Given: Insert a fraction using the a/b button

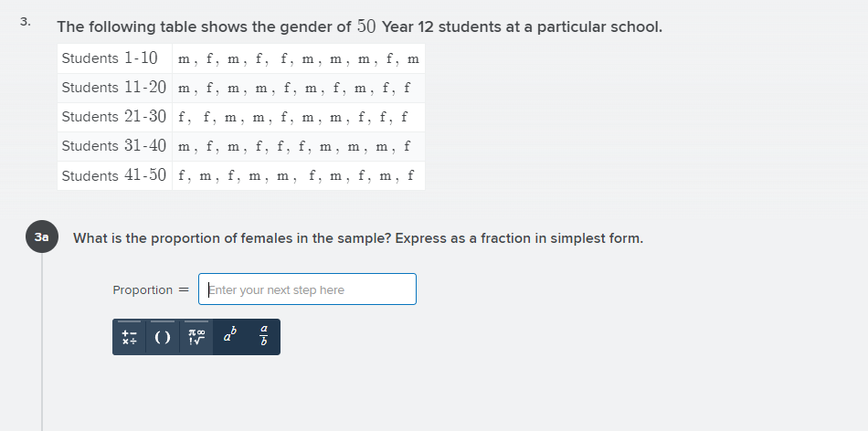Looking at the screenshot, I should [x=263, y=337].
